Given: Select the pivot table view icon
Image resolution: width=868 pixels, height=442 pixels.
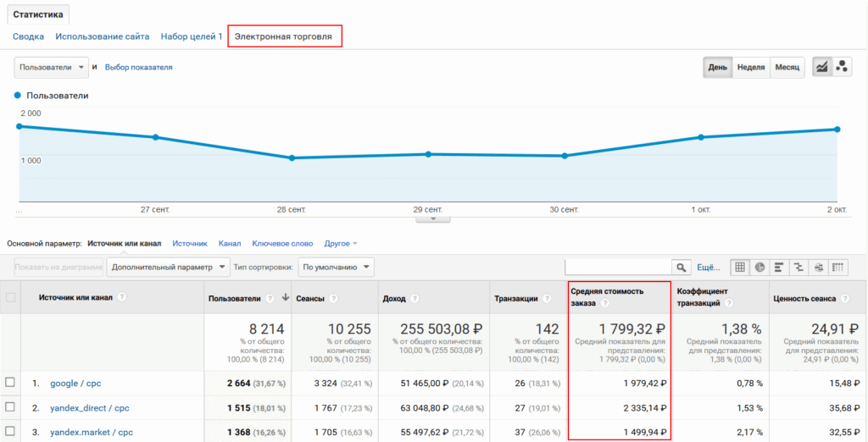Looking at the screenshot, I should tap(839, 268).
